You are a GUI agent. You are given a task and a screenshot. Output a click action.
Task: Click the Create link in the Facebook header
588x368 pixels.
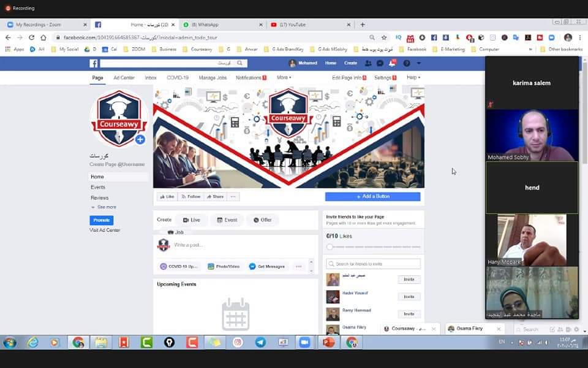coord(350,63)
